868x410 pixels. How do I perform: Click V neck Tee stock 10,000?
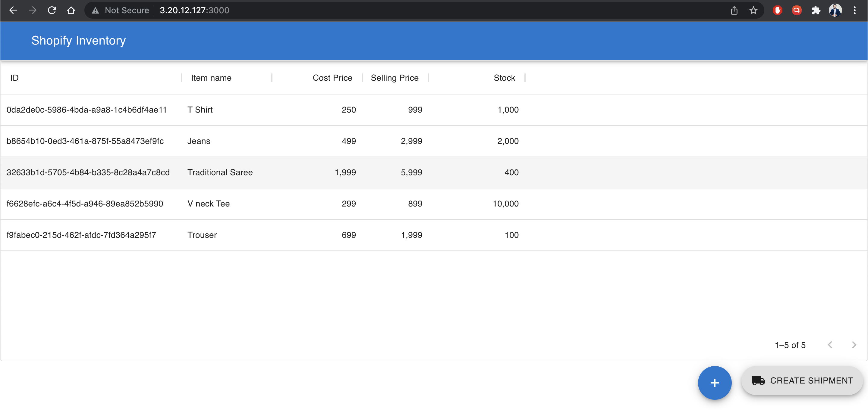505,204
